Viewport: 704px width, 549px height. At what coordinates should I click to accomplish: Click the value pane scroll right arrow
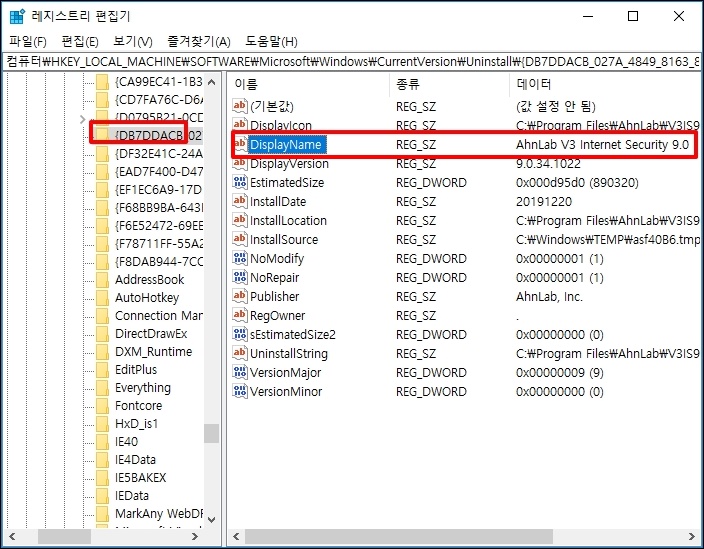(x=691, y=536)
